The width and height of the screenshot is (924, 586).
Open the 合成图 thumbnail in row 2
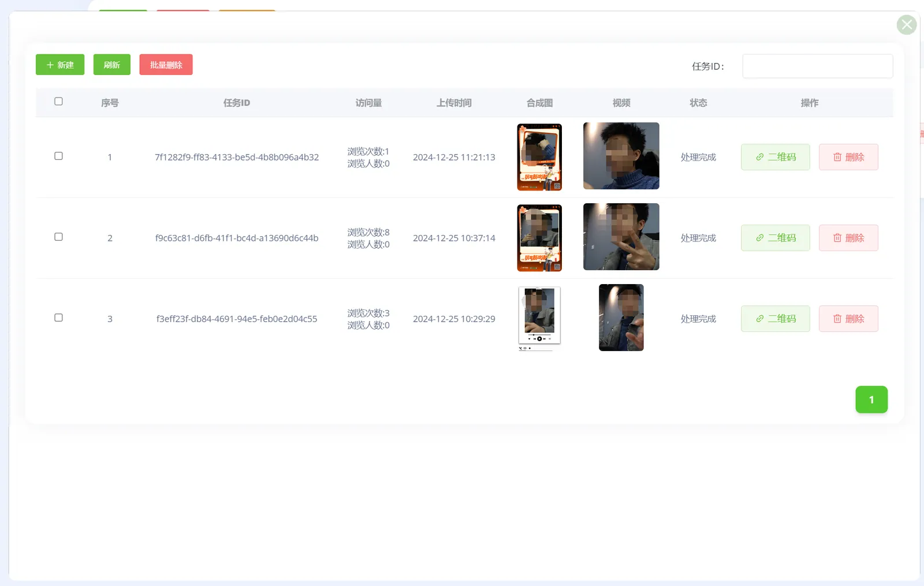click(539, 238)
